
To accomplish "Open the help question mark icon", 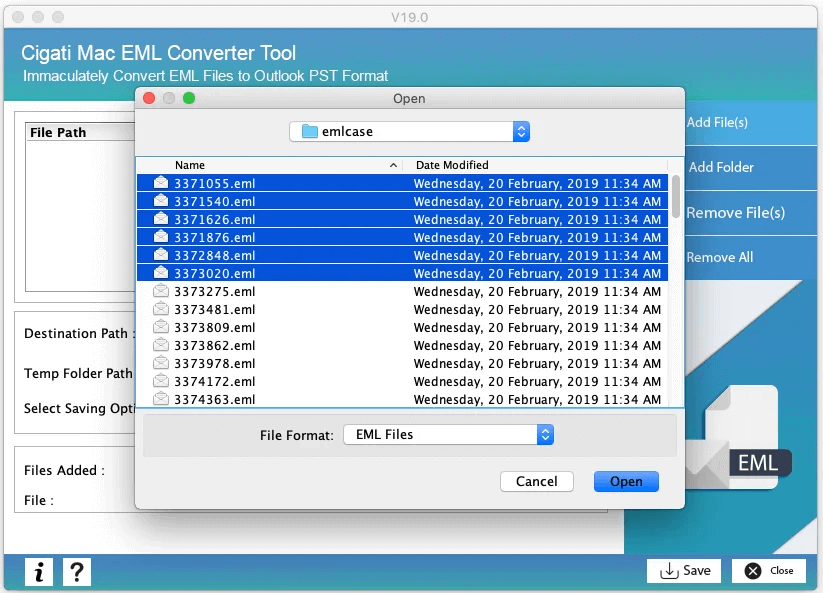I will 77,571.
